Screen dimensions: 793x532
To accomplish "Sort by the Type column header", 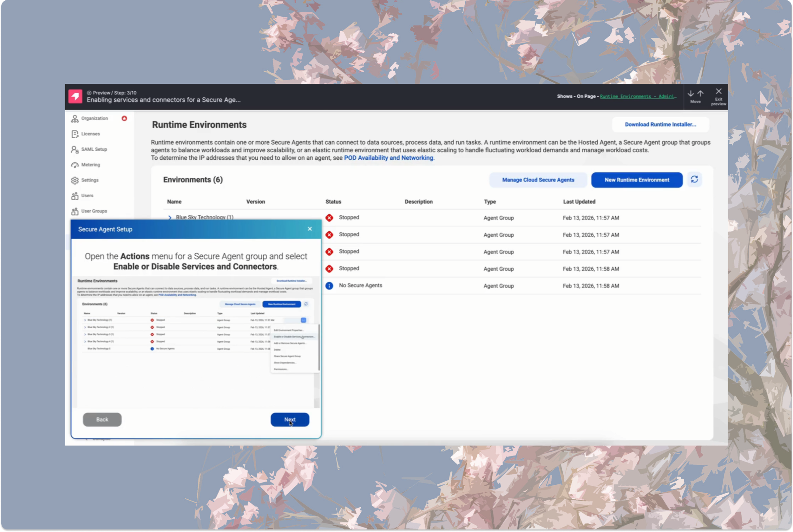I will pos(490,201).
